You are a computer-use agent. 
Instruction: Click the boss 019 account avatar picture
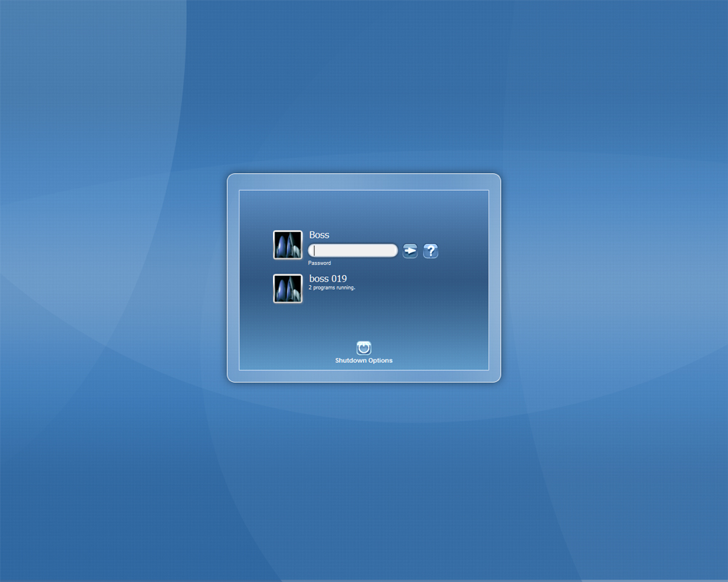click(288, 288)
